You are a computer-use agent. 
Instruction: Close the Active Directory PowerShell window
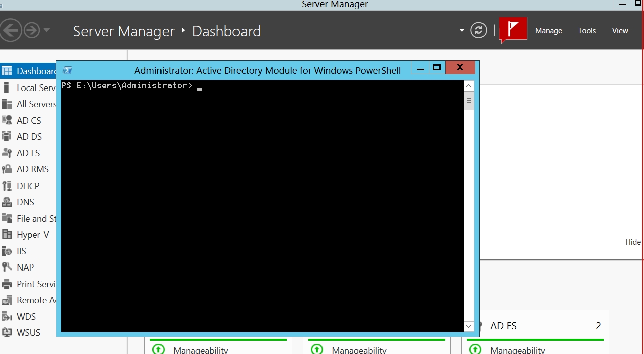[460, 68]
